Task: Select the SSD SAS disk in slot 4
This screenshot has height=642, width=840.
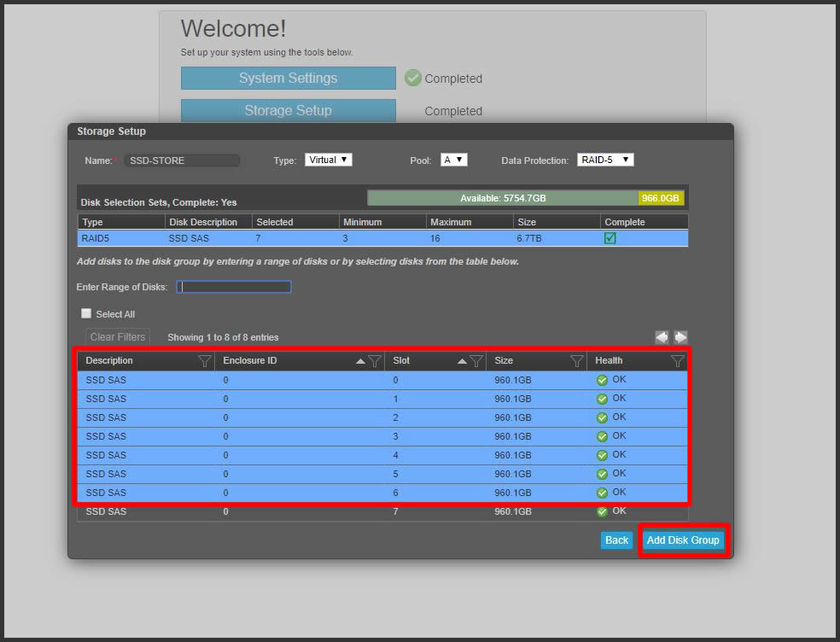Action: [x=382, y=455]
